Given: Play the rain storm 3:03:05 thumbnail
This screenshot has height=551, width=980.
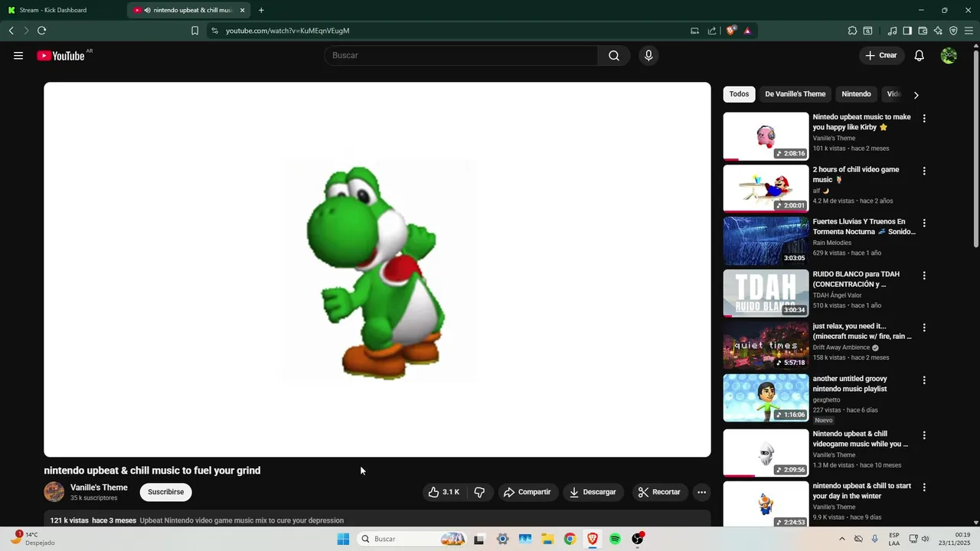Looking at the screenshot, I should (766, 240).
